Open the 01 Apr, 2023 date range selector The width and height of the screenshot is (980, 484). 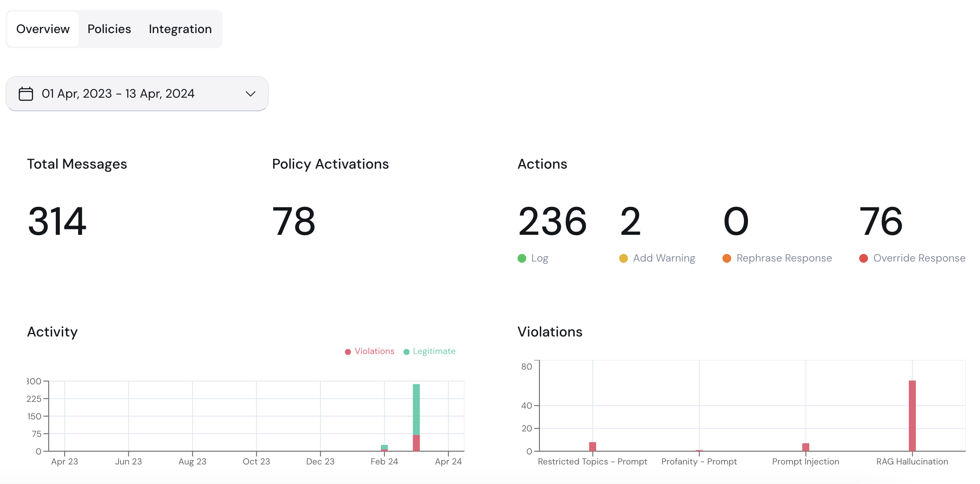[x=118, y=94]
